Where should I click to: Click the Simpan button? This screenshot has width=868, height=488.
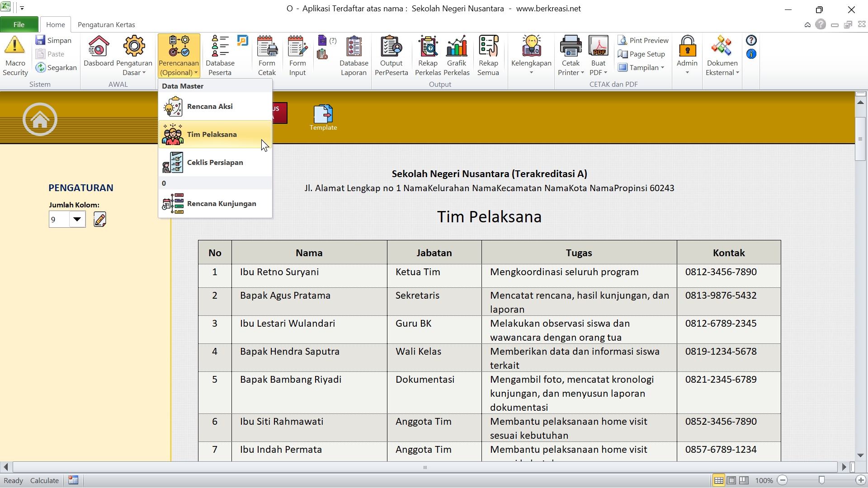(54, 40)
